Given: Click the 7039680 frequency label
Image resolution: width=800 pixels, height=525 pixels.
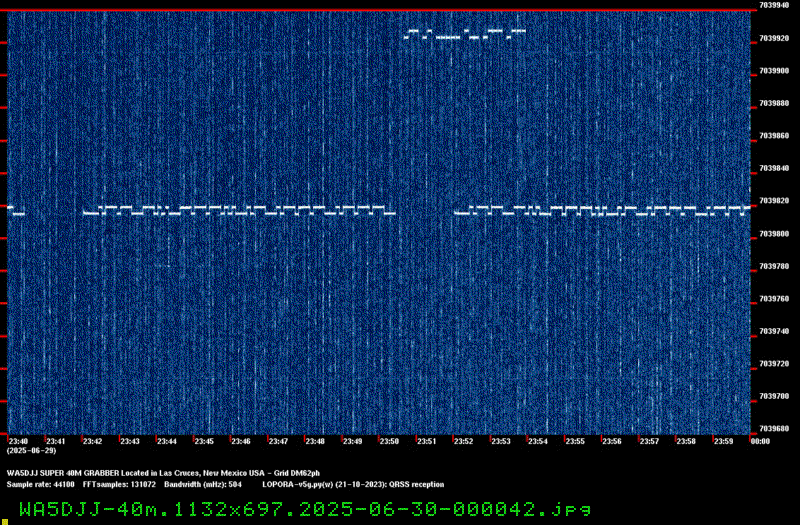Looking at the screenshot, I should click(774, 429).
